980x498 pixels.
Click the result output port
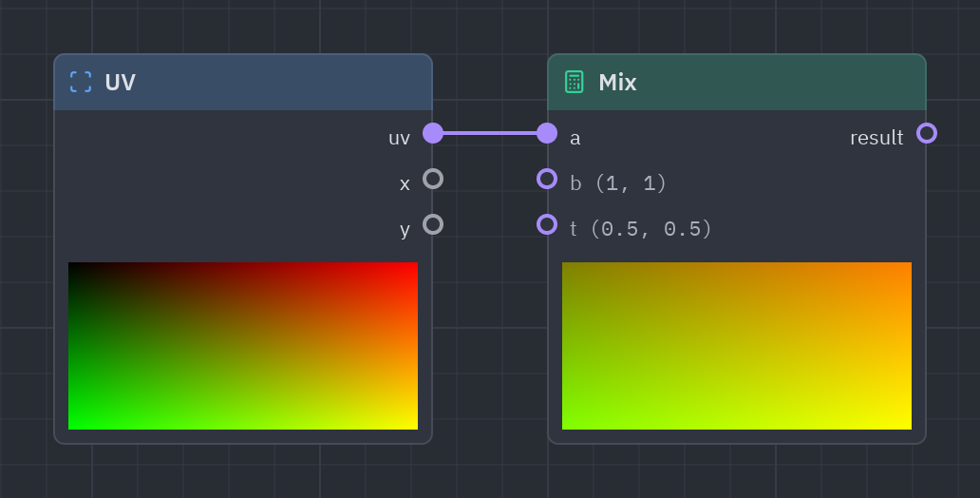tap(927, 133)
